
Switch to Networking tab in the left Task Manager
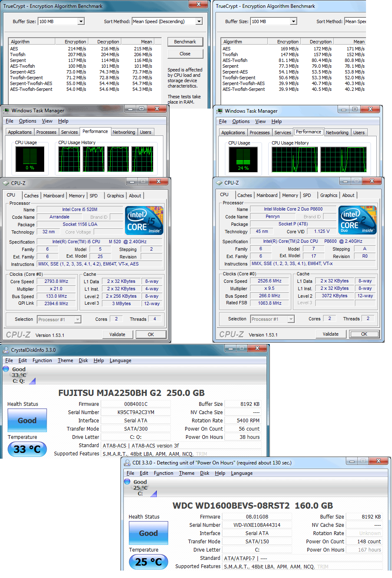[124, 132]
